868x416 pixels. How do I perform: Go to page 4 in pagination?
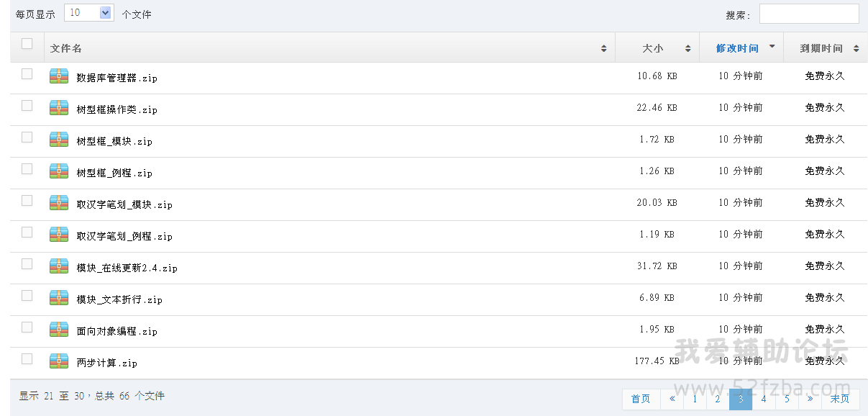(x=764, y=399)
